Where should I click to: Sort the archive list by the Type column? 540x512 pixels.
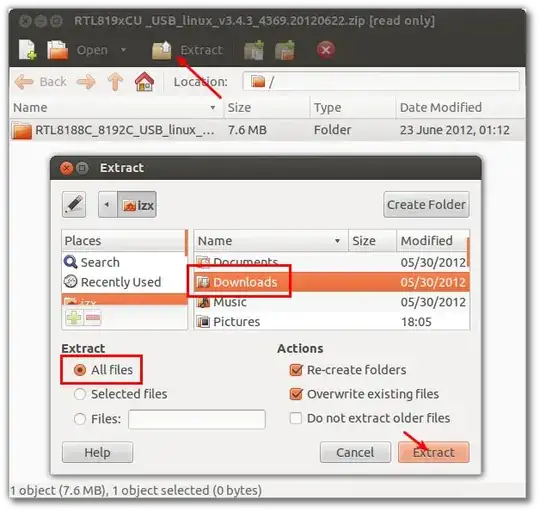click(353, 107)
